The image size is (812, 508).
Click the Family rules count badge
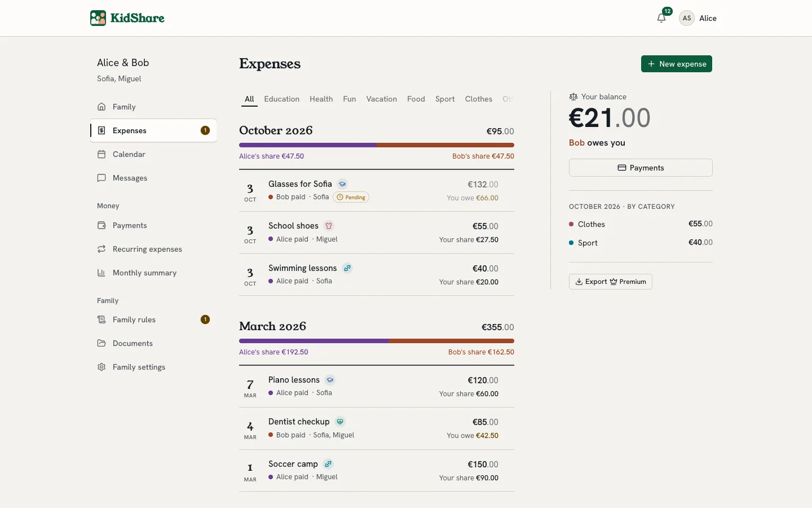pyautogui.click(x=205, y=319)
